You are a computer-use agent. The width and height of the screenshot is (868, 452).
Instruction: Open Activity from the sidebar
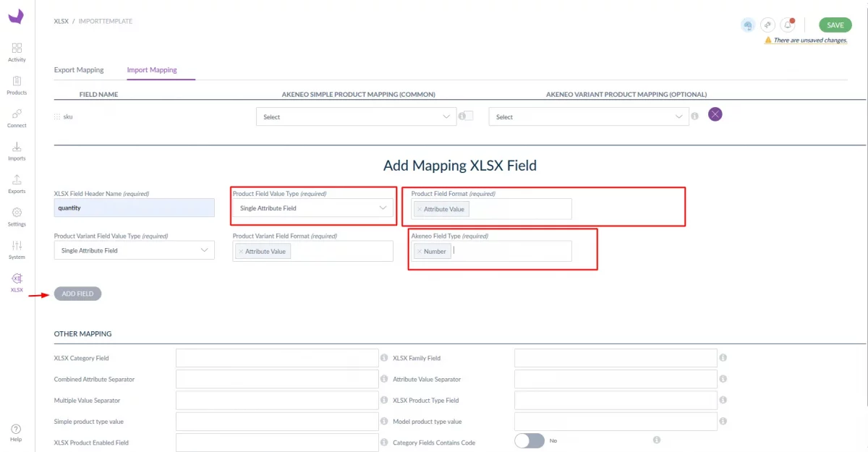pos(17,52)
